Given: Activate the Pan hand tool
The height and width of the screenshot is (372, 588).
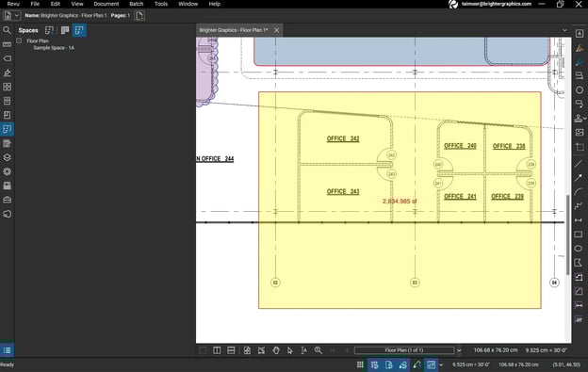Looking at the screenshot, I should click(276, 350).
